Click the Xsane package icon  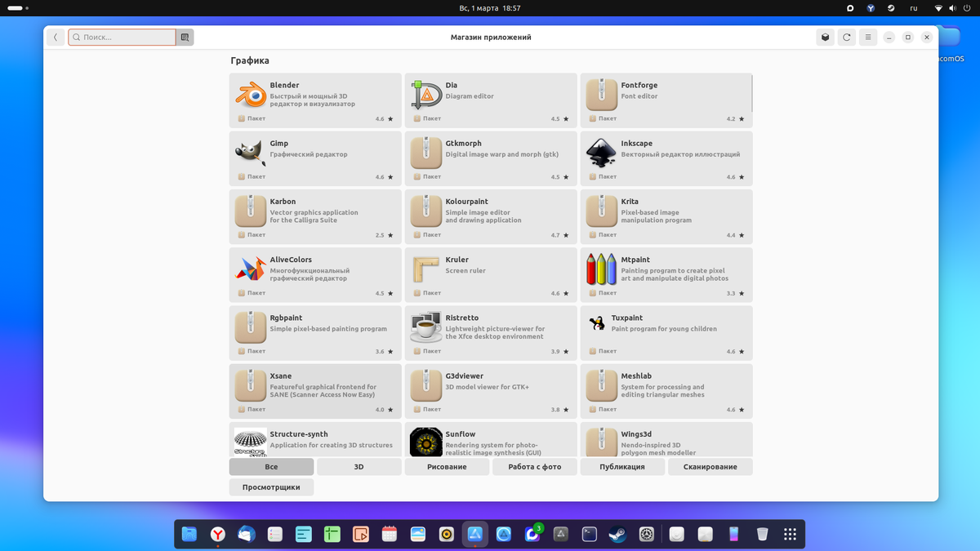click(x=251, y=385)
